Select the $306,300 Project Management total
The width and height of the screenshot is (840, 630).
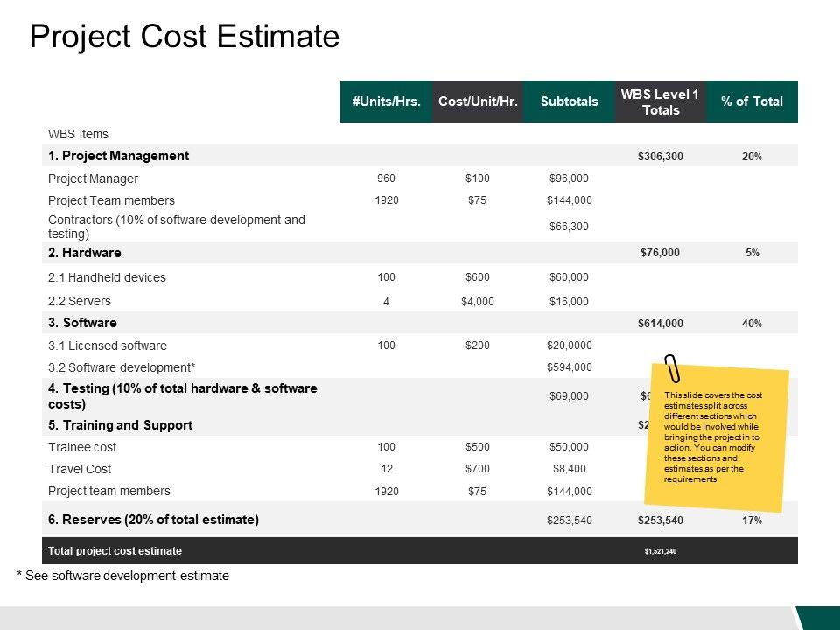tap(661, 157)
